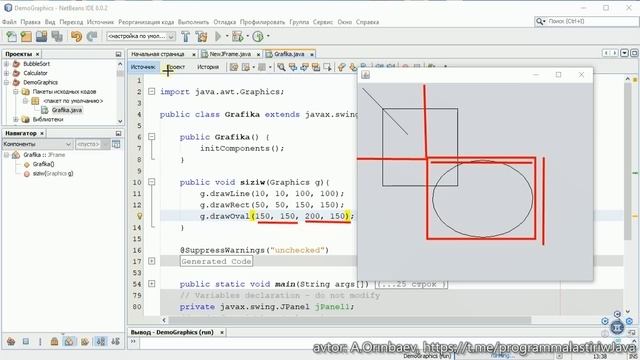The height and width of the screenshot is (360, 640).
Task: Expand the BubbleSort project node
Action: (7, 64)
